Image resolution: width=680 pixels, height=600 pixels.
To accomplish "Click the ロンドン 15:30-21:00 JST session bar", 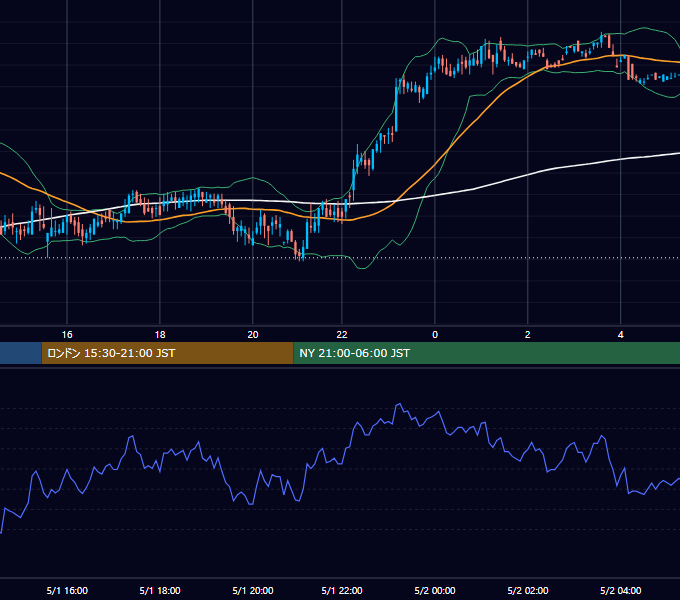I will tap(167, 353).
